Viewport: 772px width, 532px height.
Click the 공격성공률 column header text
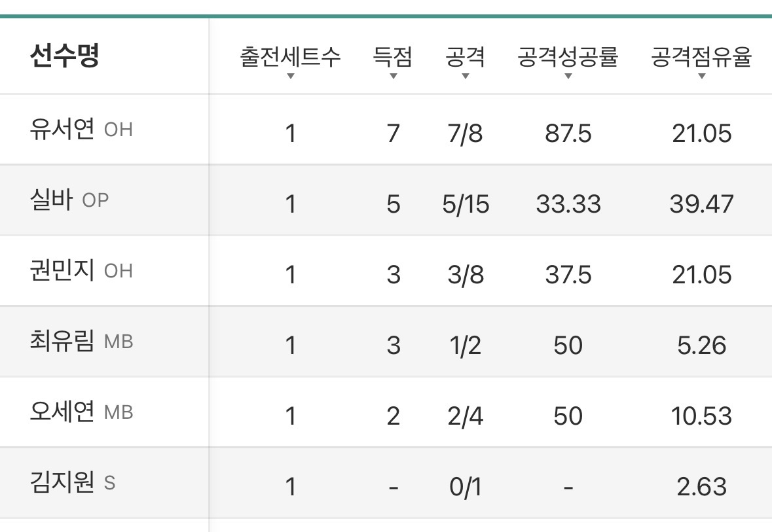tap(568, 56)
